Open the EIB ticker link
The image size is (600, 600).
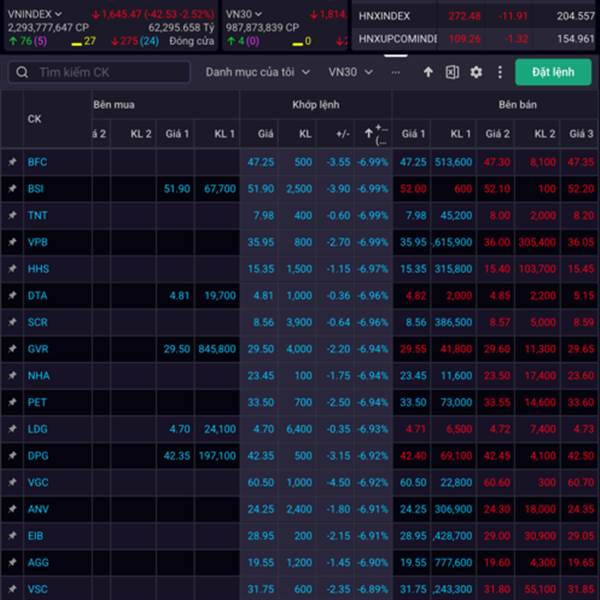[35, 536]
